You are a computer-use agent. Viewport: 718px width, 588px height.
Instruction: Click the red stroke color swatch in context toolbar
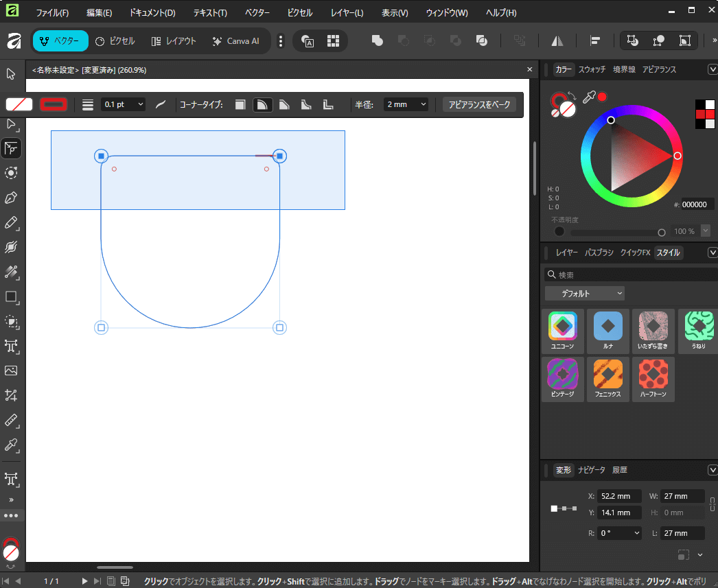[x=54, y=104]
